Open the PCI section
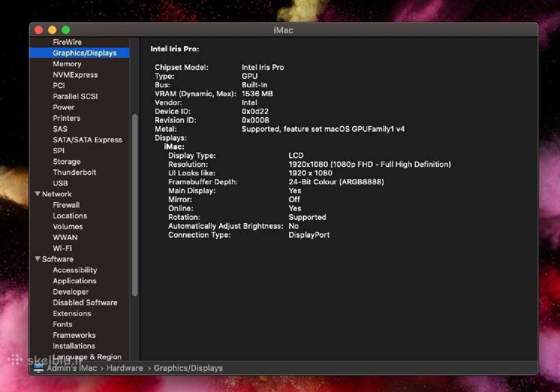This screenshot has height=392, width=560. (59, 85)
